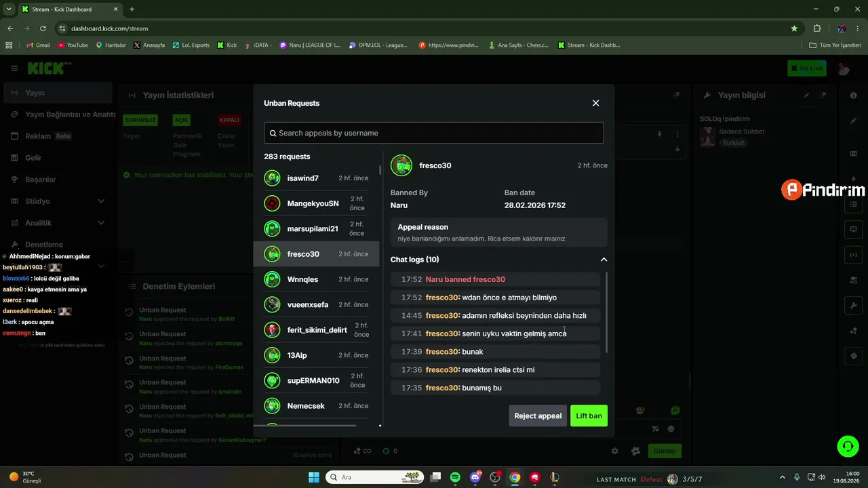Click the info icon in right rail
This screenshot has width=868, height=488.
pos(854,96)
